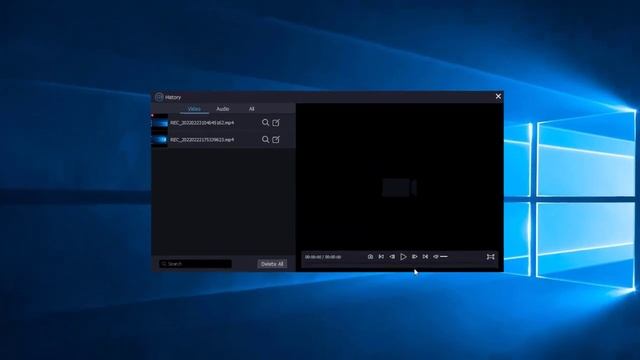Click the Delete All button

[x=272, y=264]
